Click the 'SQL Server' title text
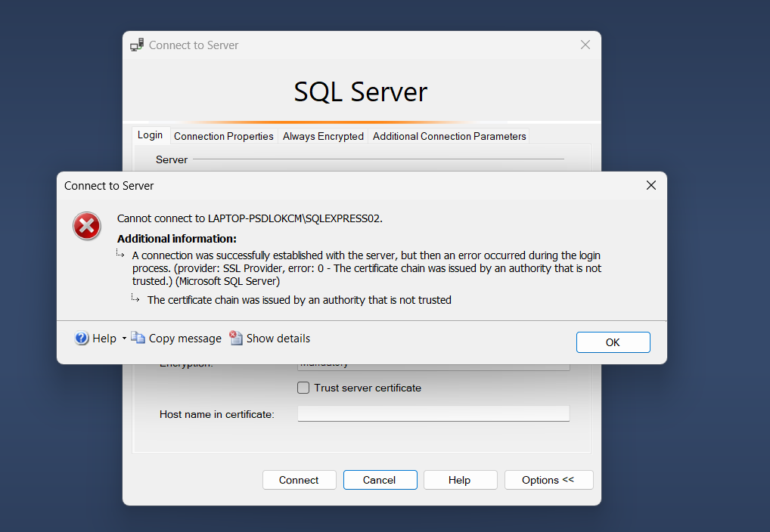Screen dimensions: 770x532 click(x=361, y=91)
